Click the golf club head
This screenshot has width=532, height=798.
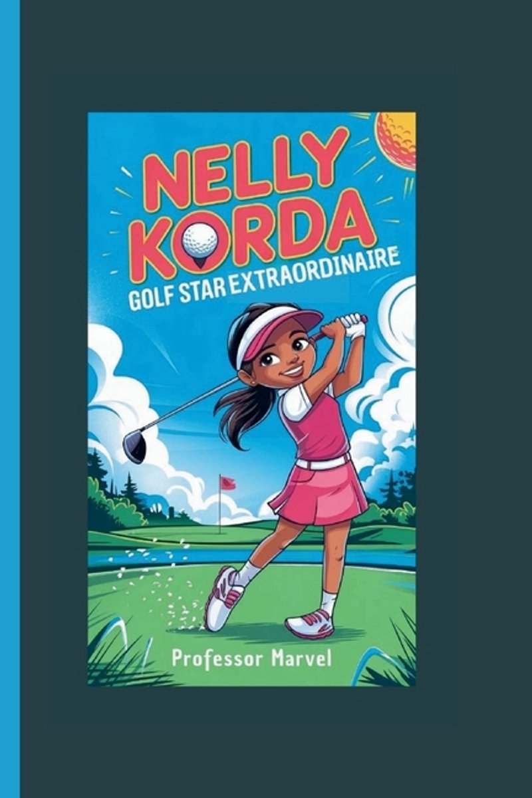pyautogui.click(x=135, y=446)
